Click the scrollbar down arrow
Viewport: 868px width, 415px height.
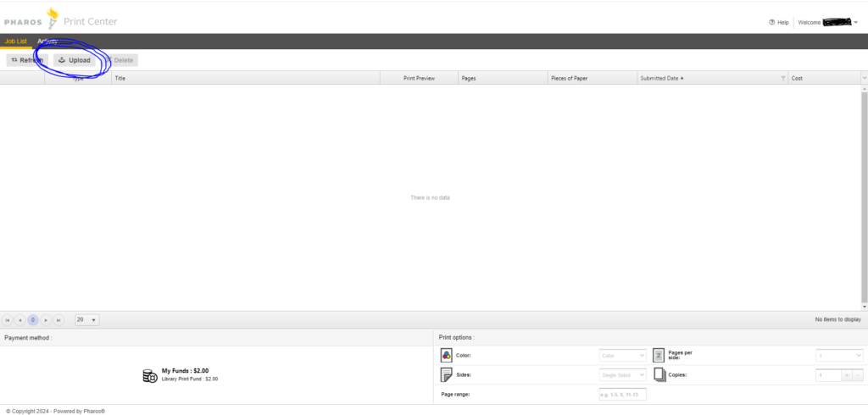tap(864, 307)
